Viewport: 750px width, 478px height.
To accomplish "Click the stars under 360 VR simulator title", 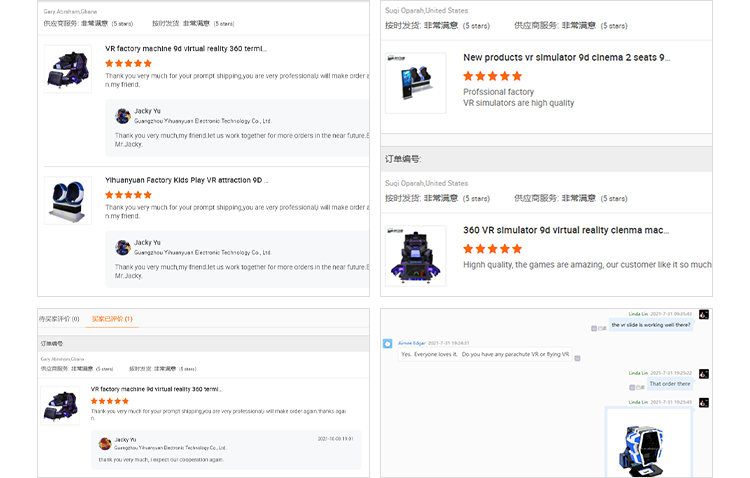I will coord(492,248).
